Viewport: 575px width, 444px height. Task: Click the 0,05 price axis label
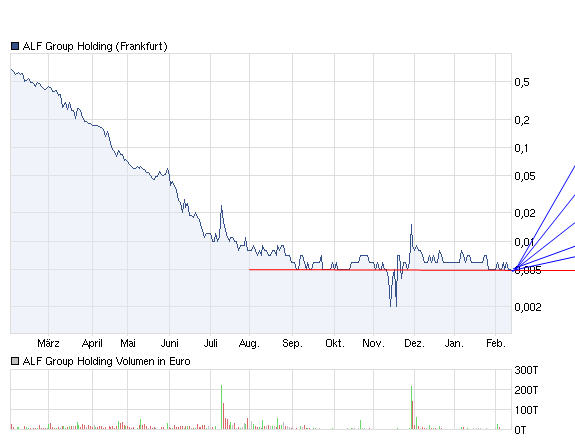[x=525, y=176]
